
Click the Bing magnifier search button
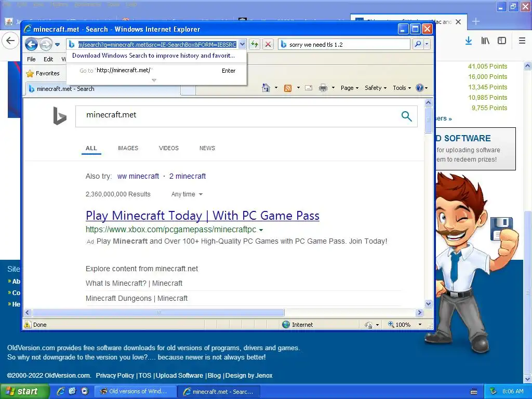click(x=406, y=116)
